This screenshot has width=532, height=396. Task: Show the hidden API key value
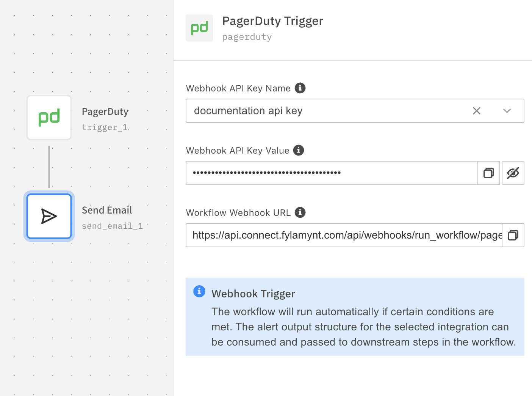(x=513, y=173)
